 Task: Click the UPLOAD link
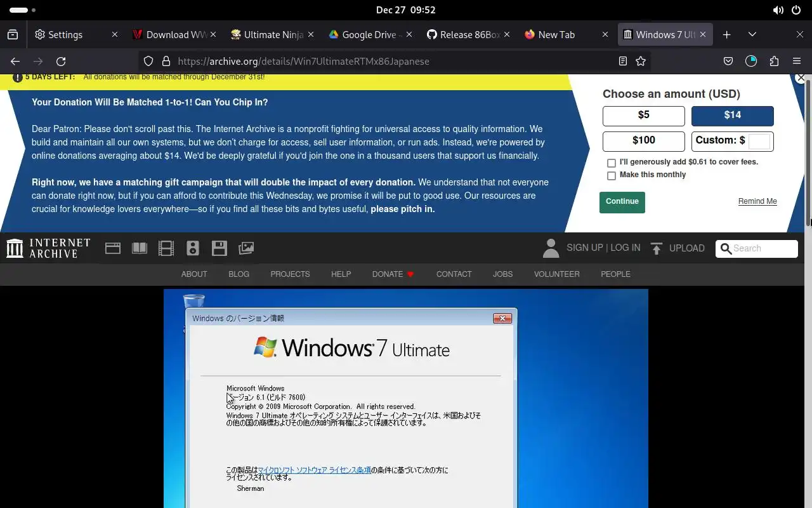coord(686,248)
